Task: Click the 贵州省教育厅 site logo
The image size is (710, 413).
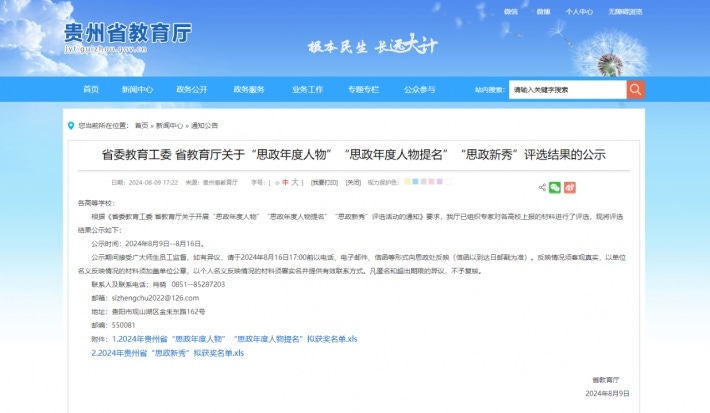Action: click(x=127, y=33)
